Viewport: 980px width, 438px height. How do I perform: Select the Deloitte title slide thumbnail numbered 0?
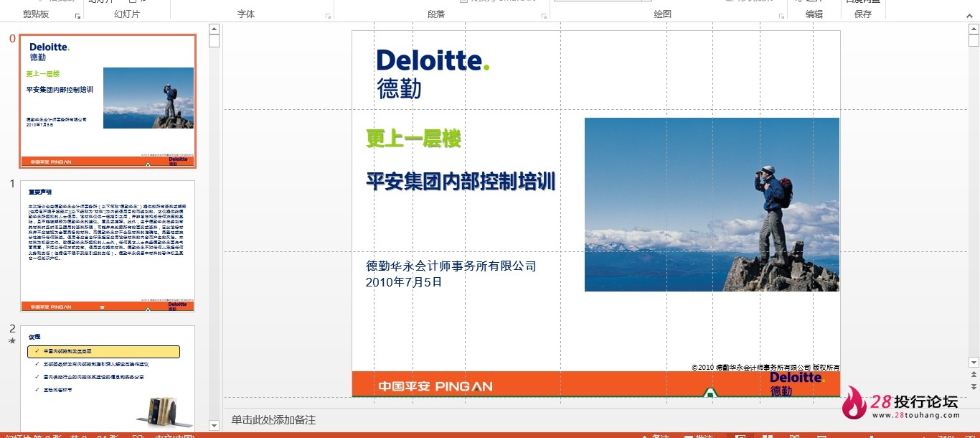[108, 101]
